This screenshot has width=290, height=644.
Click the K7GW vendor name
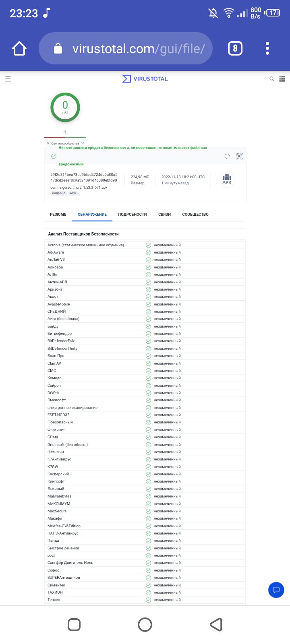click(x=53, y=467)
